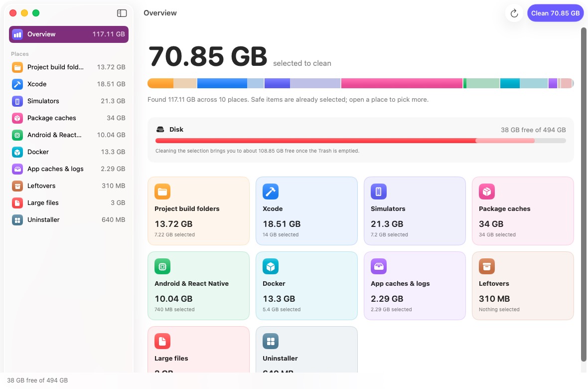Click the 'Places' section header
This screenshot has width=588, height=389.
tap(20, 54)
